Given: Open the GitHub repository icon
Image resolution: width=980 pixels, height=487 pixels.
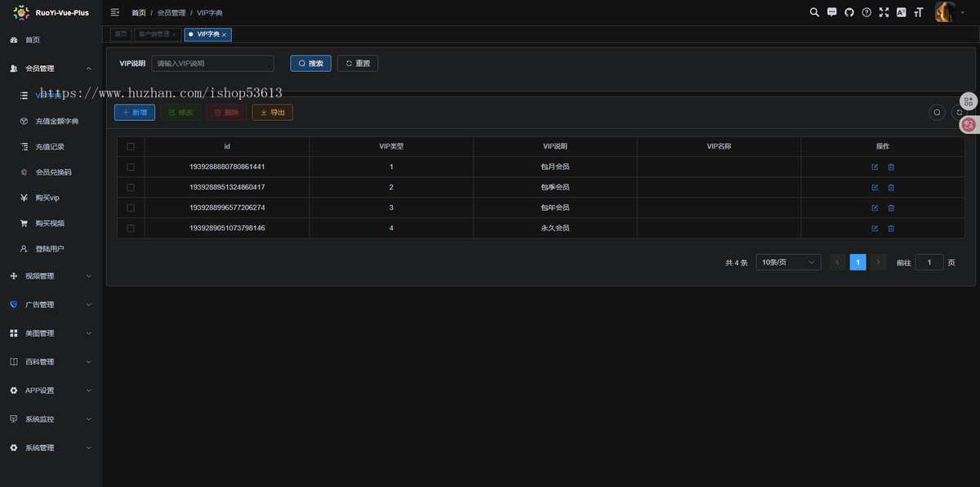Looking at the screenshot, I should tap(849, 12).
